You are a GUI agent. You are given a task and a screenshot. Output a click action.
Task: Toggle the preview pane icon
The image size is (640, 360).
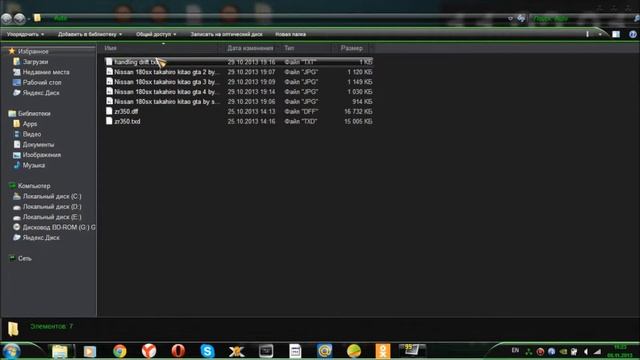click(616, 34)
